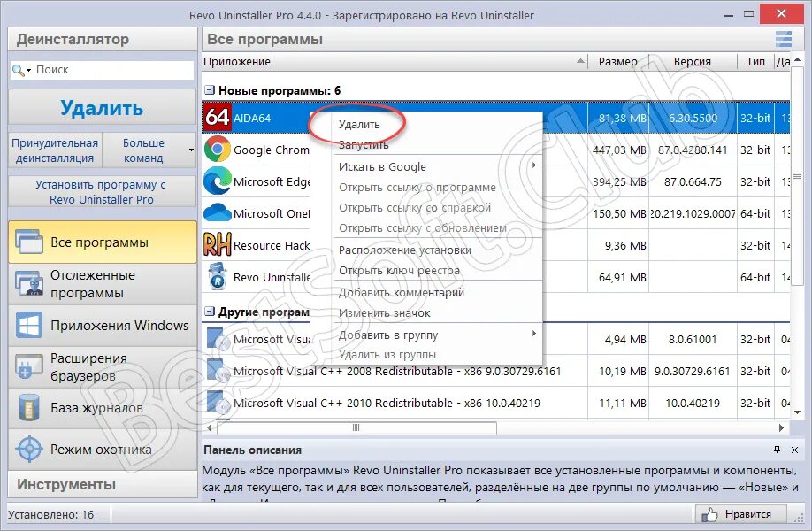Click the Visual C++ 2008 Redistributable icon

[218, 371]
